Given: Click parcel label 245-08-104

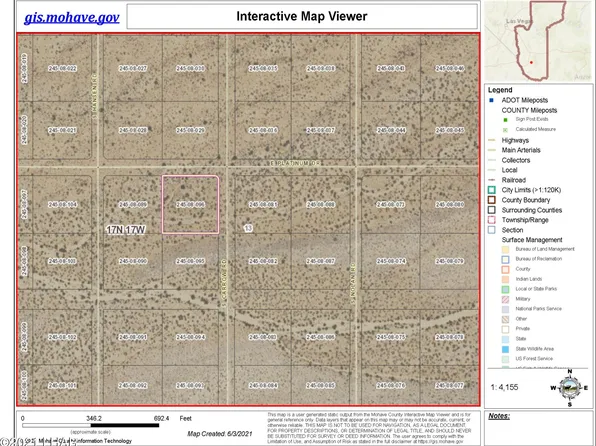Looking at the screenshot, I should [62, 205].
